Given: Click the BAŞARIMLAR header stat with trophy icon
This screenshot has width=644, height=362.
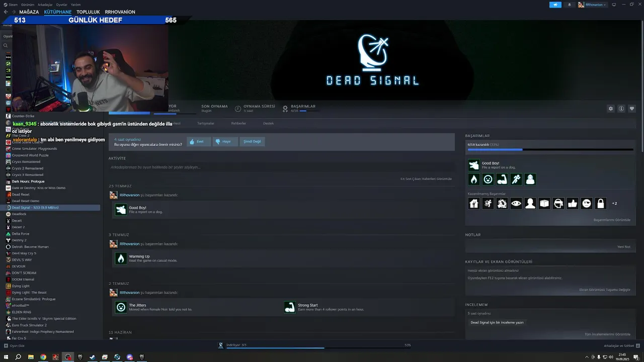Looking at the screenshot, I should (x=299, y=108).
